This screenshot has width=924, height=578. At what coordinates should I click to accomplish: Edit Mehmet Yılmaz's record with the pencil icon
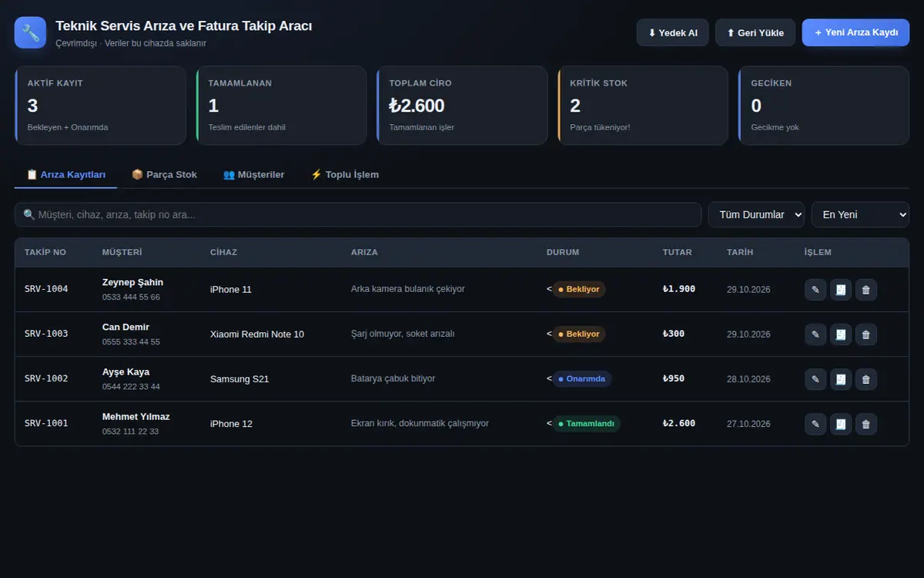tap(815, 424)
